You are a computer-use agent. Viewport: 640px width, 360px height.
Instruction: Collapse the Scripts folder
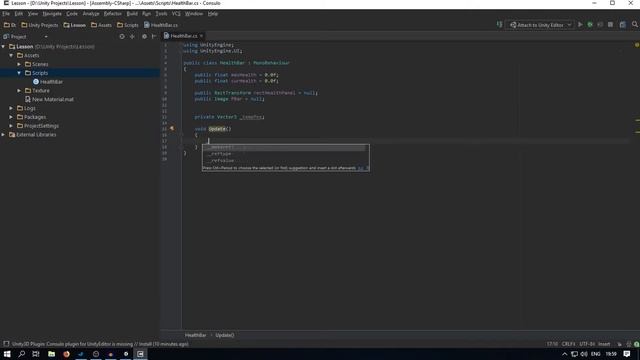(x=19, y=73)
